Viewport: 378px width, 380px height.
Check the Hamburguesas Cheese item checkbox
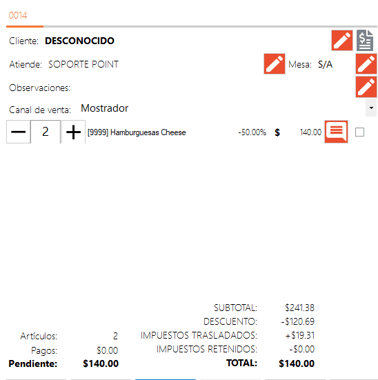click(x=360, y=132)
